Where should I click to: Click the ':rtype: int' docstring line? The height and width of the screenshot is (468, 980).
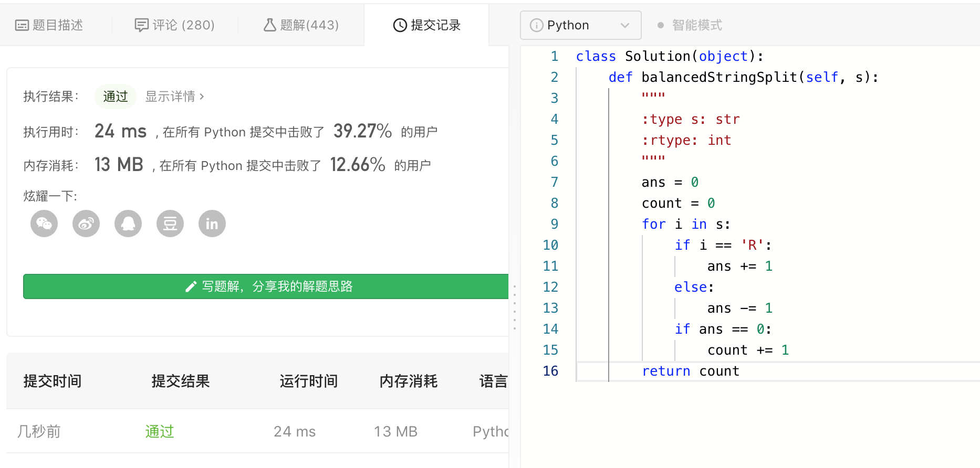(x=686, y=140)
